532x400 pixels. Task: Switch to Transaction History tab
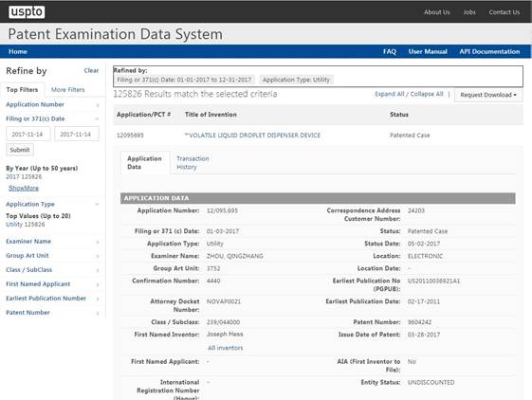193,163
